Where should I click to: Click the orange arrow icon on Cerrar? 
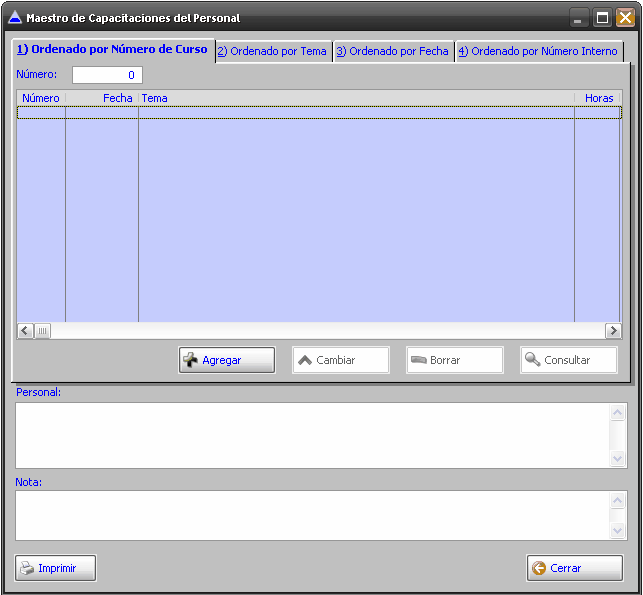539,568
